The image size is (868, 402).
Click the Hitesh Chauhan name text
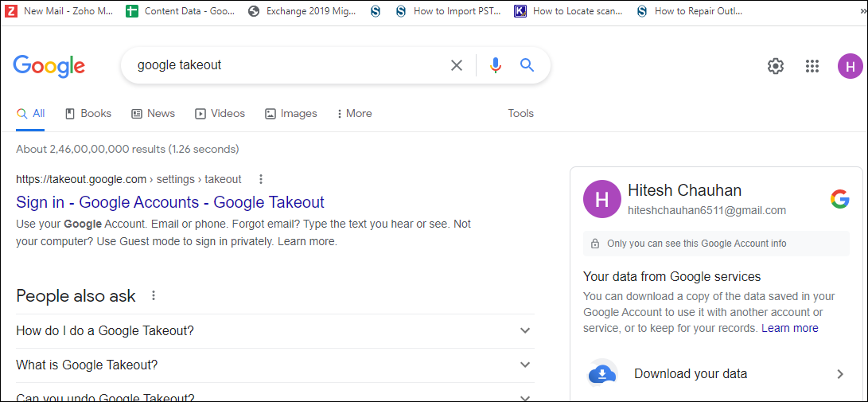685,190
